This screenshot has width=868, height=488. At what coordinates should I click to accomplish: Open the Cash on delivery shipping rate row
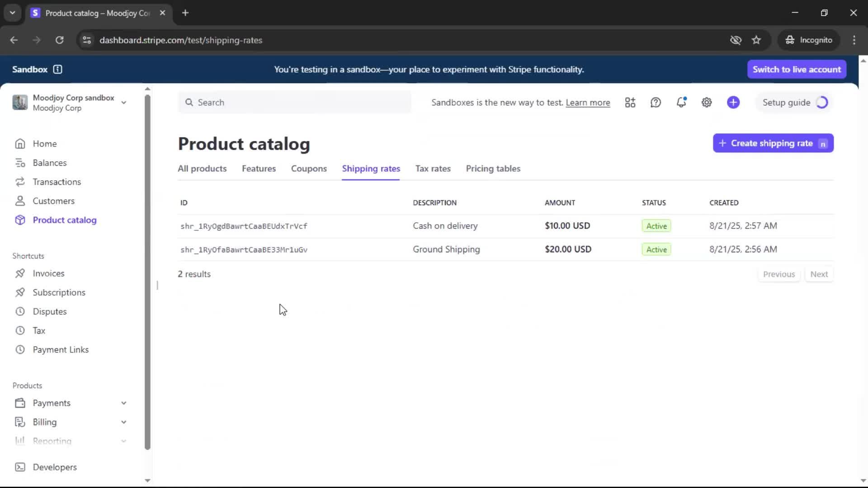[x=445, y=226]
